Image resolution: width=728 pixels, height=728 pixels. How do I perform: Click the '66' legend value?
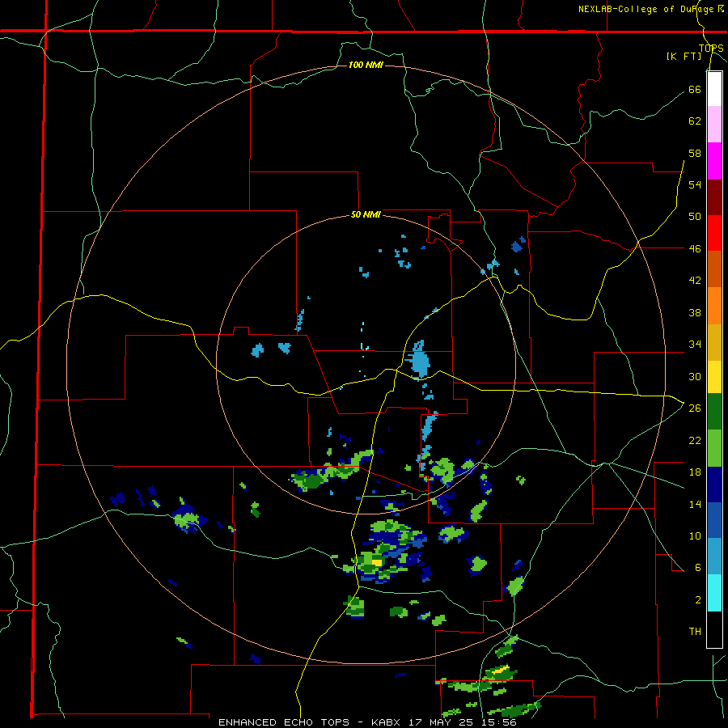(x=695, y=89)
